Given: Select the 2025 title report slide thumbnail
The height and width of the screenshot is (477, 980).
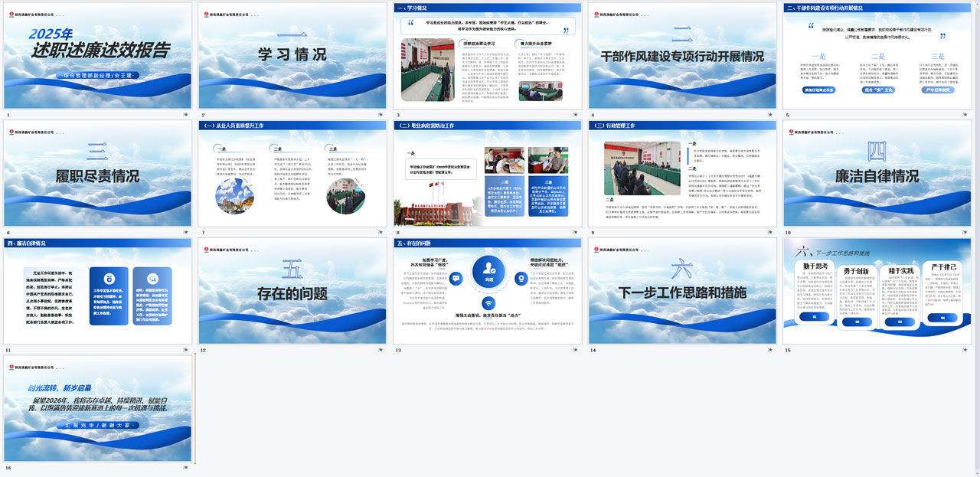Looking at the screenshot, I should coord(97,55).
